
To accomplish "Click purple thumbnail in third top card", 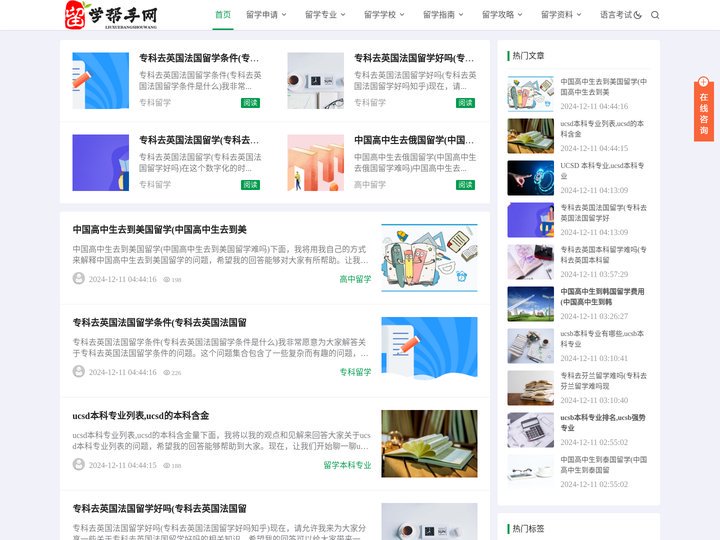I will [101, 163].
